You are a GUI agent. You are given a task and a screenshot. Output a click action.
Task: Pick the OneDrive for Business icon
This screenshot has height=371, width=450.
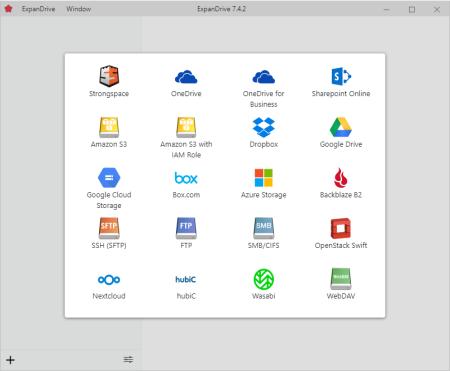[x=263, y=77]
